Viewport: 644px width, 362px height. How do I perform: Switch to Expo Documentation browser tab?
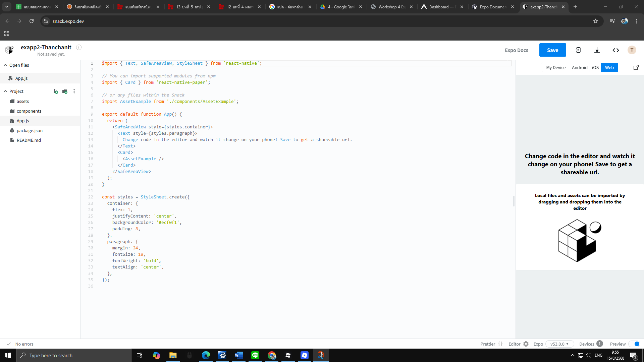coord(492,7)
